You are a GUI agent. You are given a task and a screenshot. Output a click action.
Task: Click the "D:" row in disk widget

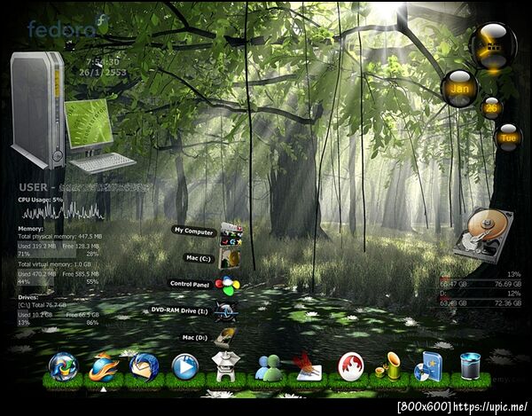click(481, 294)
